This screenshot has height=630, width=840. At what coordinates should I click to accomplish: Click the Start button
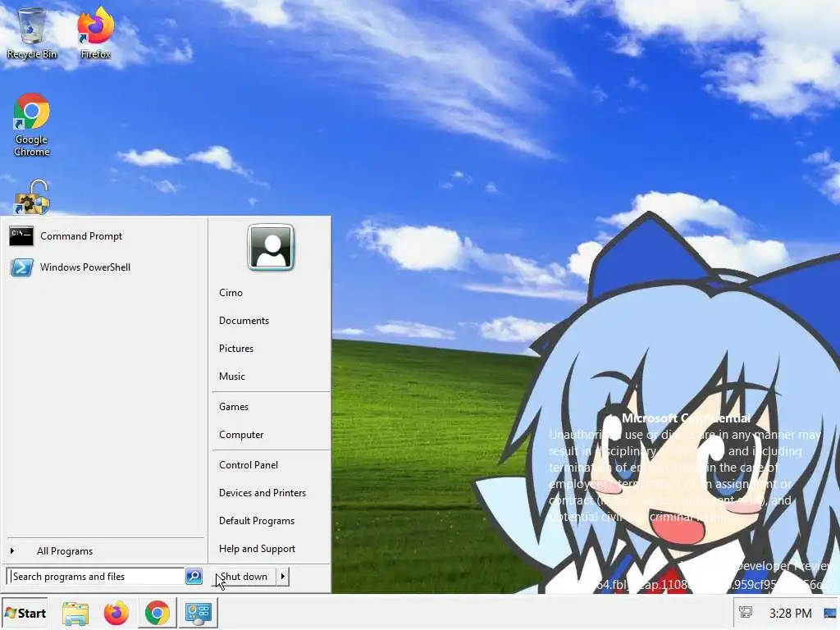pyautogui.click(x=25, y=613)
